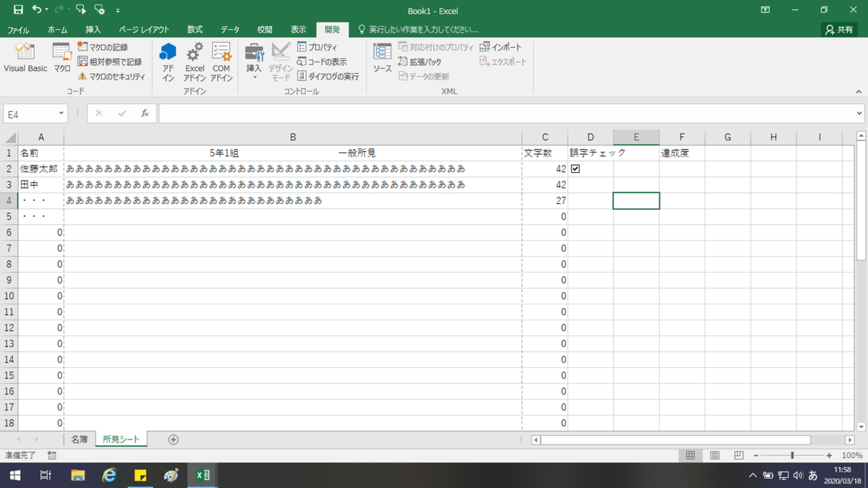Open the Undo history dropdown
Viewport: 868px width, 488px height.
click(x=47, y=11)
